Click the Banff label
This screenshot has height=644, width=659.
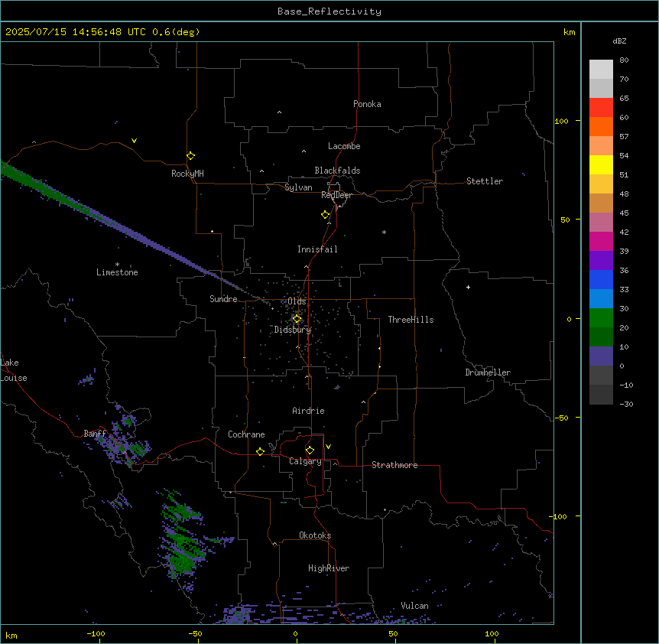coord(95,434)
